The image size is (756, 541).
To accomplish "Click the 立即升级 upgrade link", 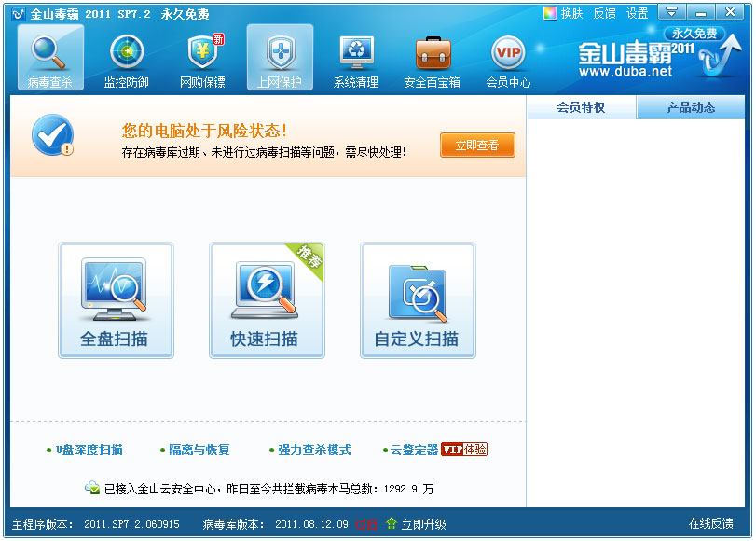I will [424, 524].
